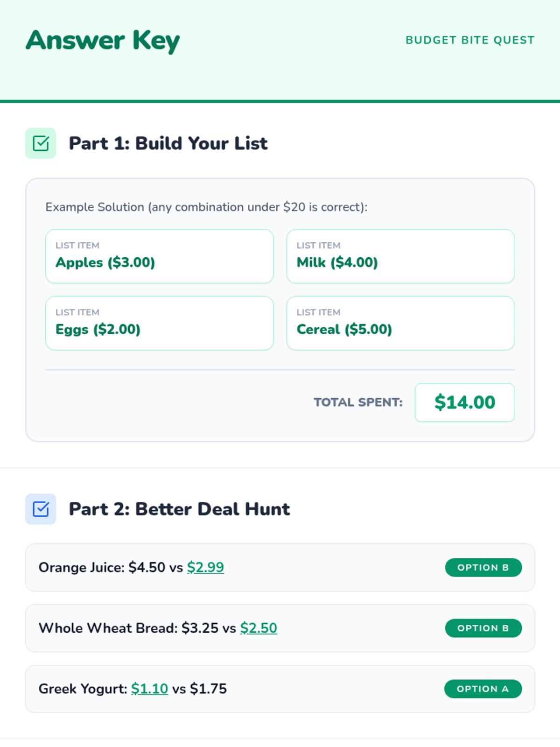Image resolution: width=560 pixels, height=747 pixels.
Task: Select the Apples ($3.00) list item
Action: pos(159,256)
